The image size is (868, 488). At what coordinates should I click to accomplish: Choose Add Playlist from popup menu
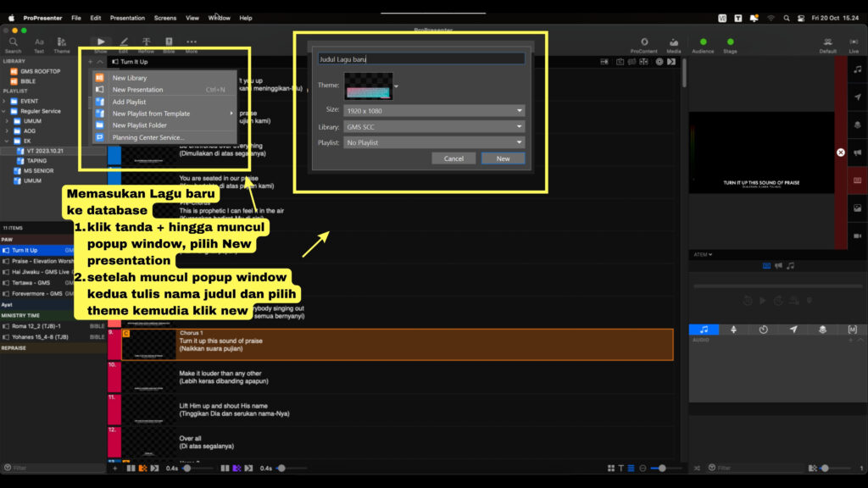pos(164,102)
